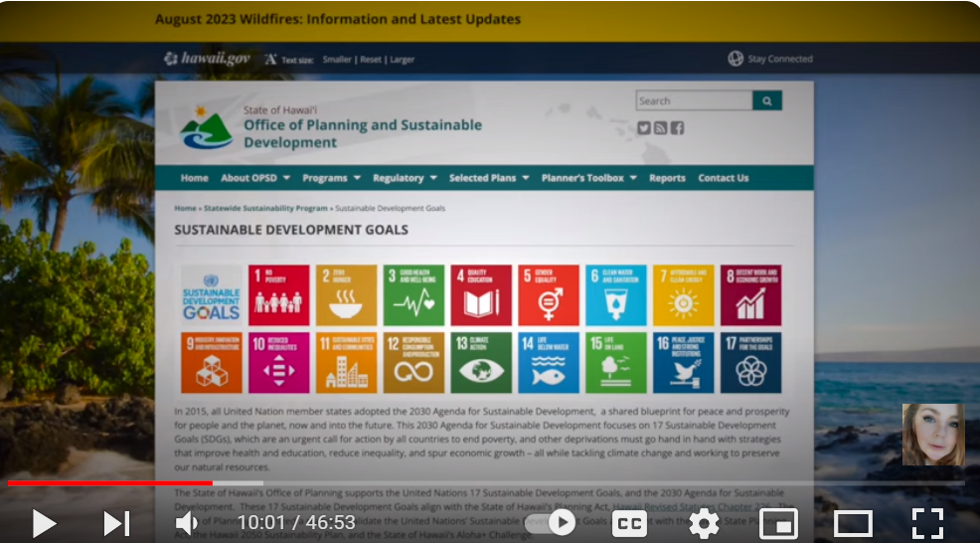Go to Home menu item
The height and width of the screenshot is (543, 980).
(195, 178)
